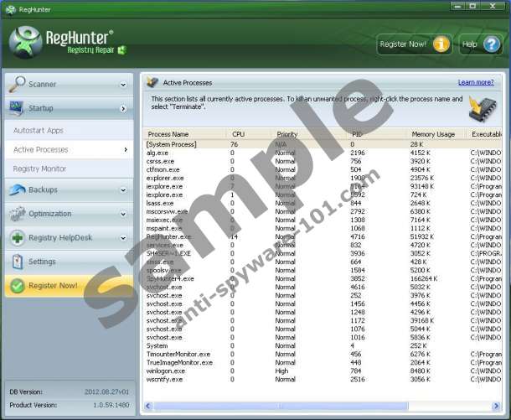Click the Registry HelpDesk plus icon
This screenshot has height=420, width=511.
[18, 238]
